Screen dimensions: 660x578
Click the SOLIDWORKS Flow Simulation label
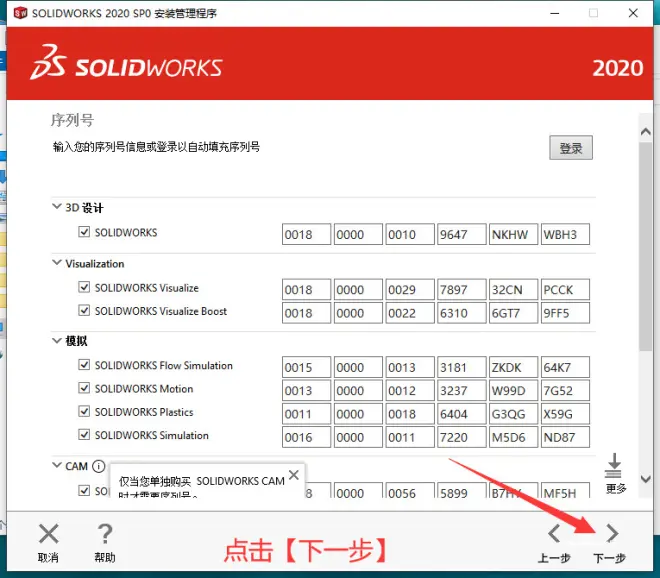tap(164, 365)
